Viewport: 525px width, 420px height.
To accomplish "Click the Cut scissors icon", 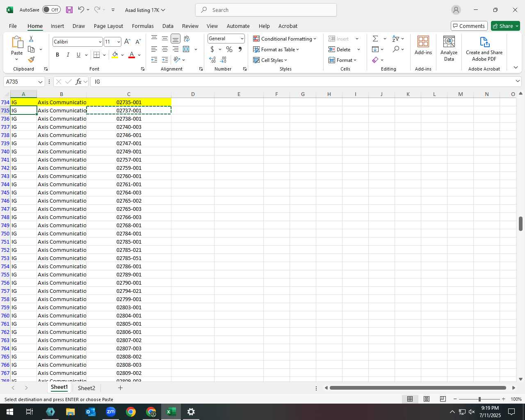I will tap(31, 39).
